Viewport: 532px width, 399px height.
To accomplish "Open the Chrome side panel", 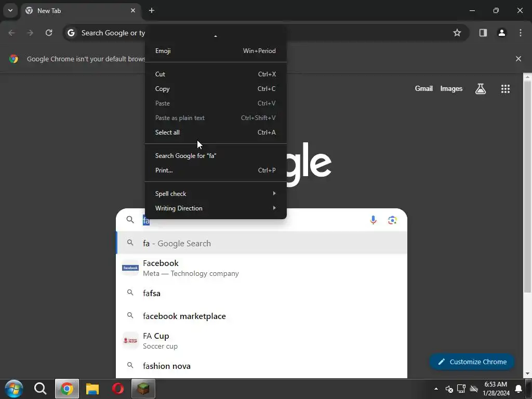I will 483,33.
